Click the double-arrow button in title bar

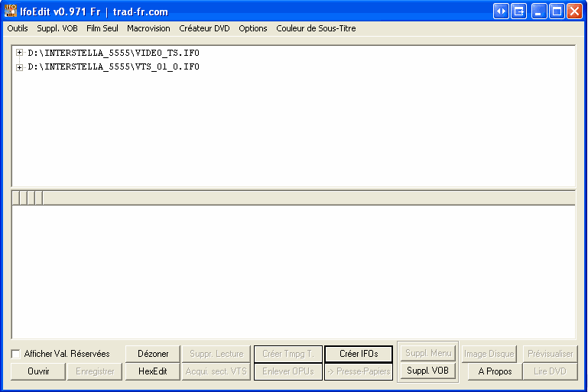[501, 11]
